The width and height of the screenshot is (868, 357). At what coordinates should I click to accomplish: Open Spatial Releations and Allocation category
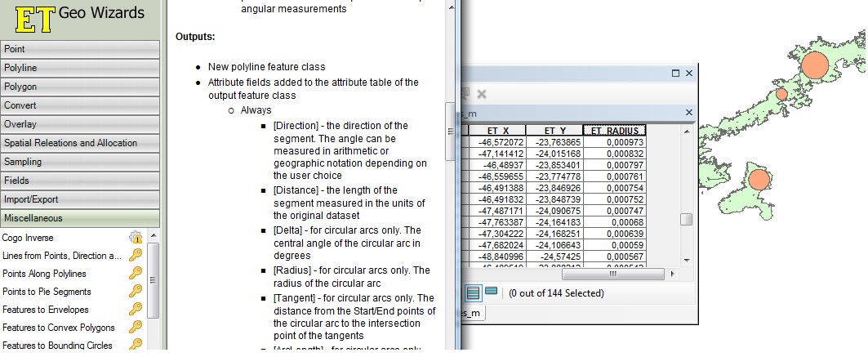(80, 143)
